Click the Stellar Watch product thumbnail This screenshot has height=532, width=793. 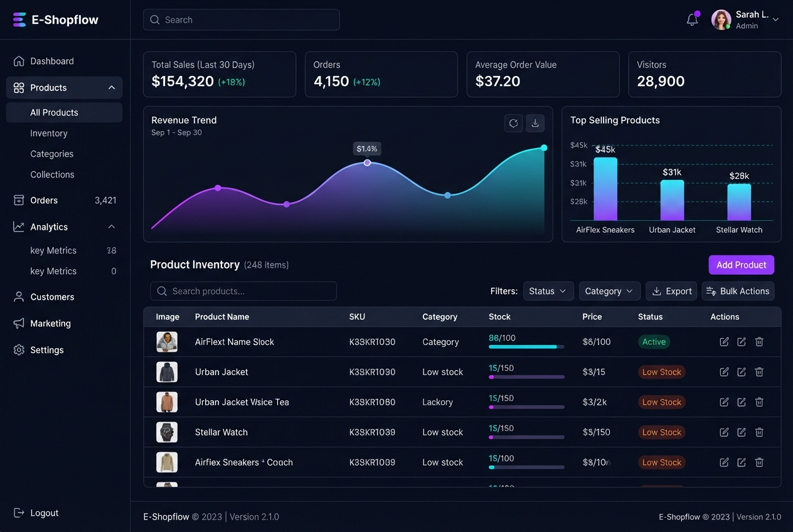pyautogui.click(x=167, y=432)
